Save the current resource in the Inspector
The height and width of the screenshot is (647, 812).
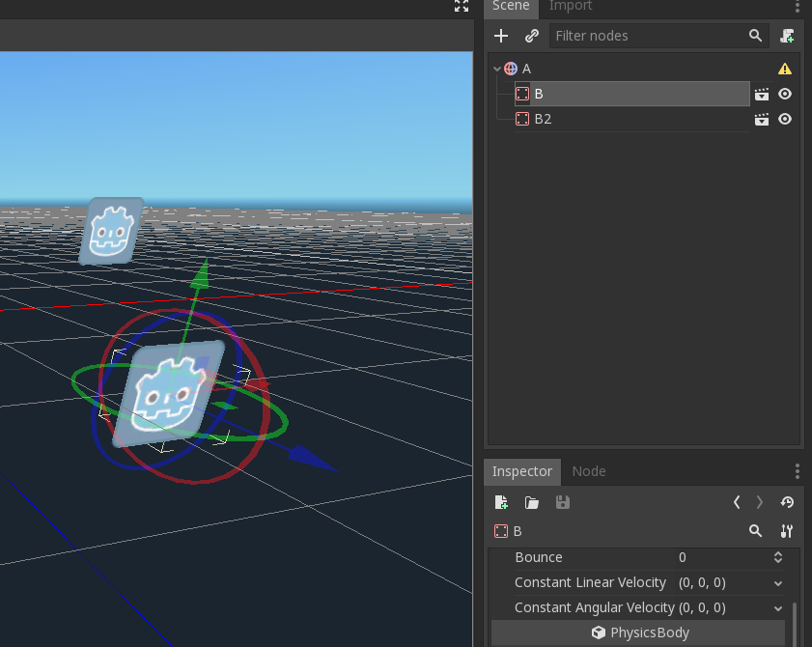click(x=563, y=502)
